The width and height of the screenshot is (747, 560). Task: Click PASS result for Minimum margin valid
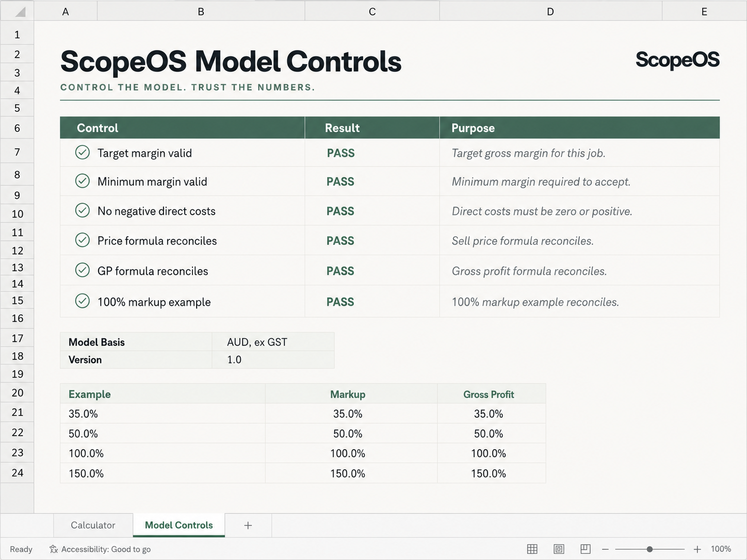click(x=340, y=182)
